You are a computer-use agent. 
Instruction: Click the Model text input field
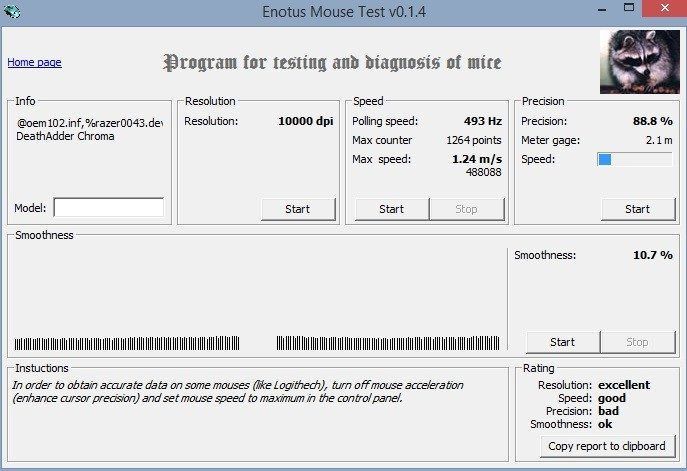[x=108, y=208]
